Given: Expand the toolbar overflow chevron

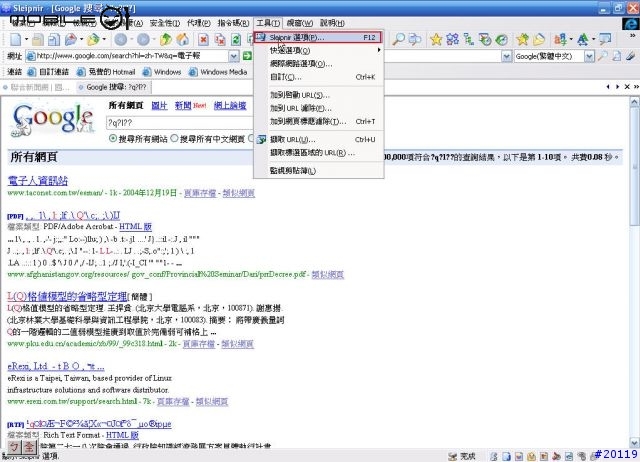Looking at the screenshot, I should pos(633,36).
